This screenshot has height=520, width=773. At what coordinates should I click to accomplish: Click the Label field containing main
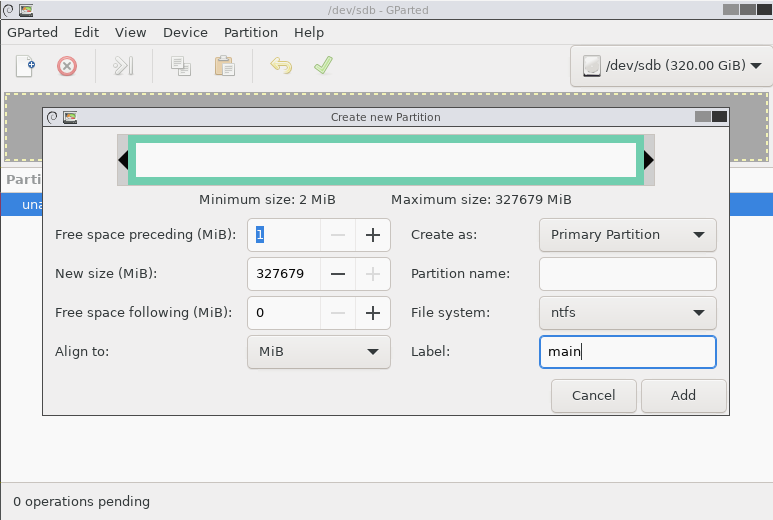[628, 352]
